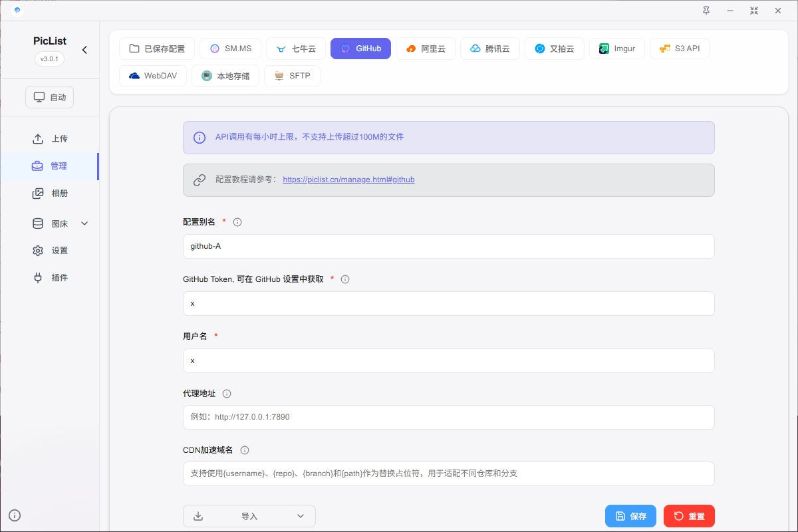Open the 又拍云 tab
The image size is (798, 532).
(x=555, y=49)
